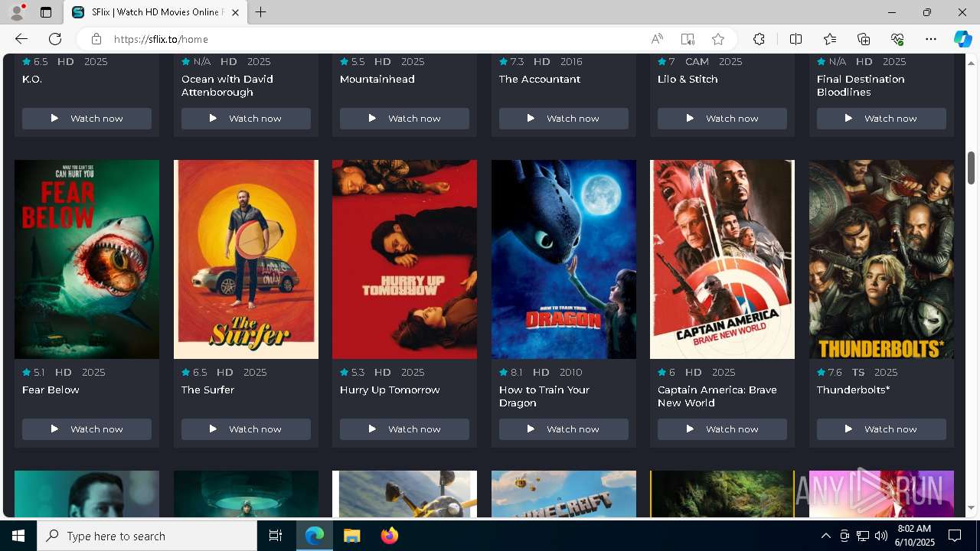Viewport: 980px width, 551px height.
Task: Watch now for The Accountant
Action: point(563,118)
